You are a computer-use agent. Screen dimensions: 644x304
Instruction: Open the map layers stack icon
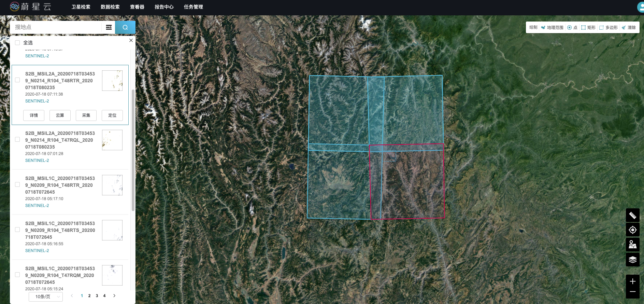pyautogui.click(x=632, y=260)
